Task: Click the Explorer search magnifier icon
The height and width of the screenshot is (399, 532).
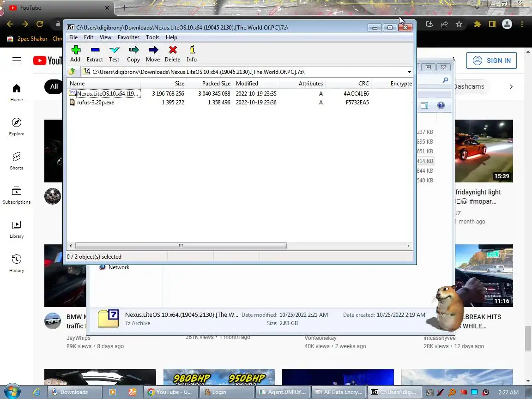Action: (445, 80)
